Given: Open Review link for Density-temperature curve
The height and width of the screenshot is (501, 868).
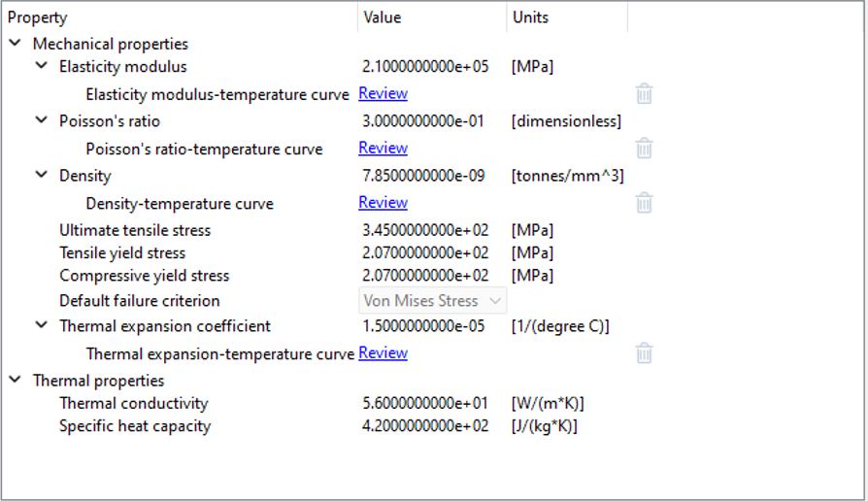Looking at the screenshot, I should pyautogui.click(x=383, y=203).
